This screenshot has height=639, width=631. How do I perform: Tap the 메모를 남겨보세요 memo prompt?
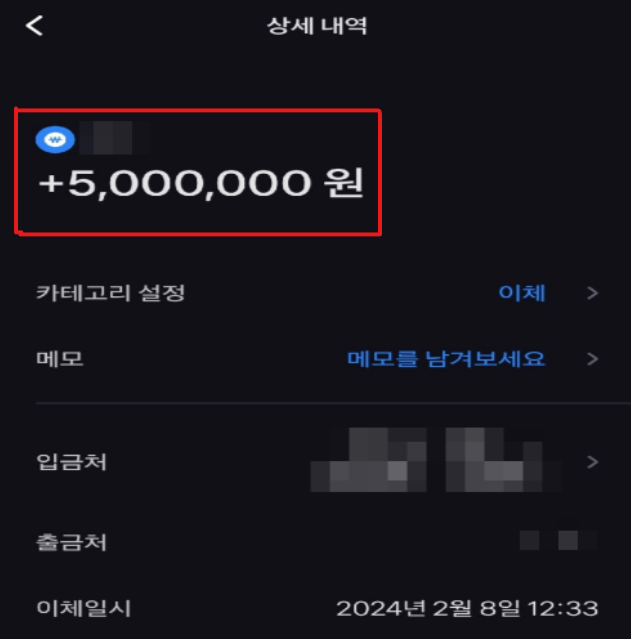(446, 359)
